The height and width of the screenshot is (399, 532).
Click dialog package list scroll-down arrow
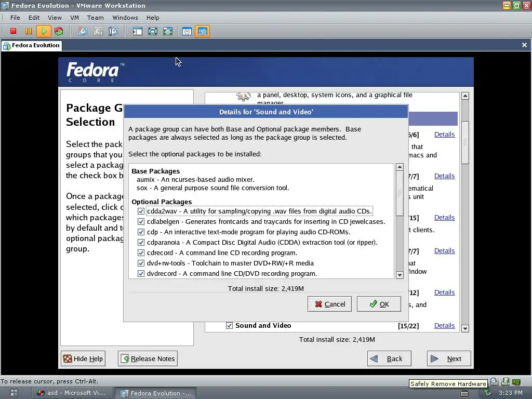(400, 275)
